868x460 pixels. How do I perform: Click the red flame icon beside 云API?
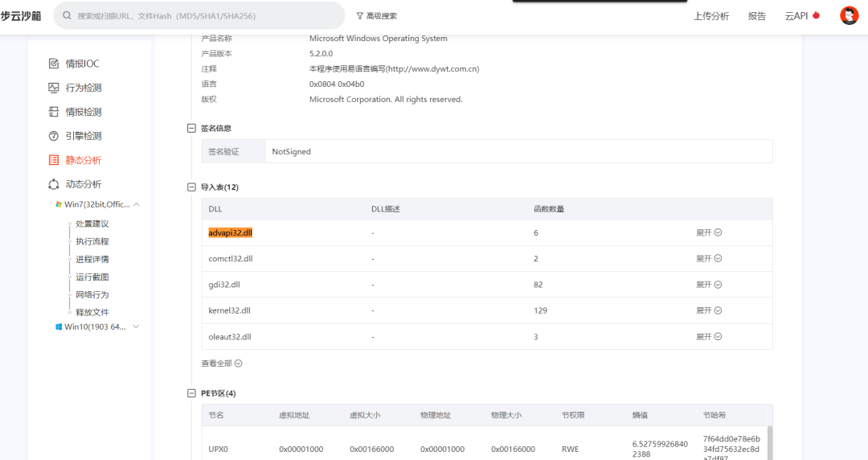point(816,15)
